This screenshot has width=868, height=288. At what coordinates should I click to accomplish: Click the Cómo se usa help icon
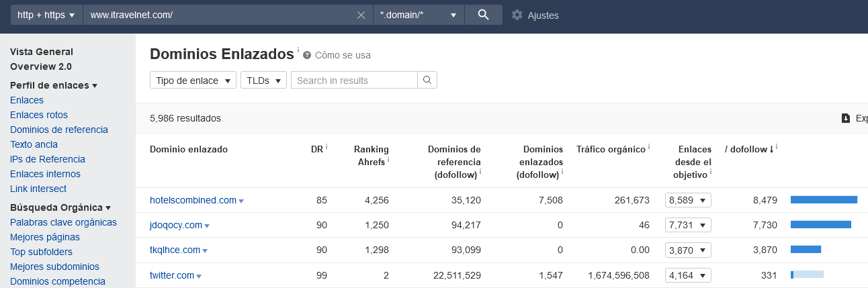(307, 55)
